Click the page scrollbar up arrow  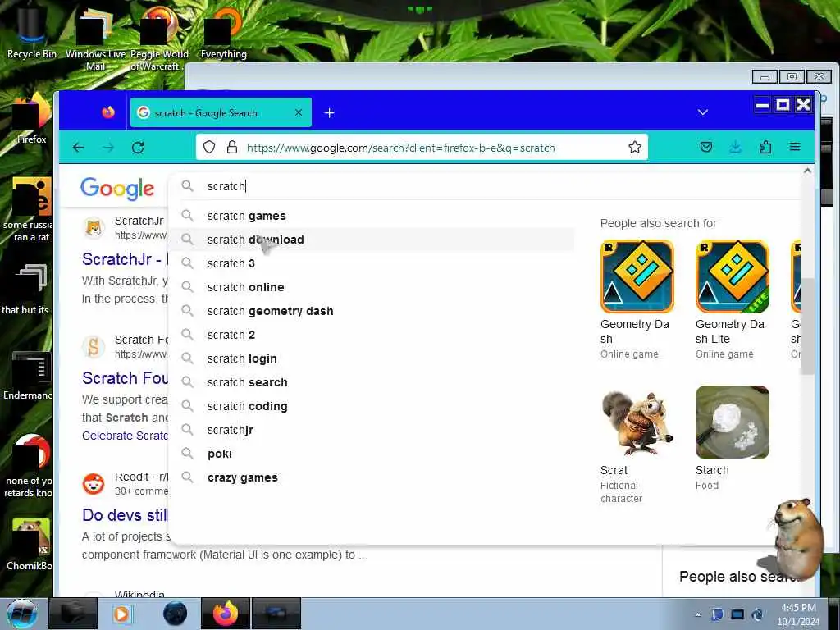coord(807,171)
